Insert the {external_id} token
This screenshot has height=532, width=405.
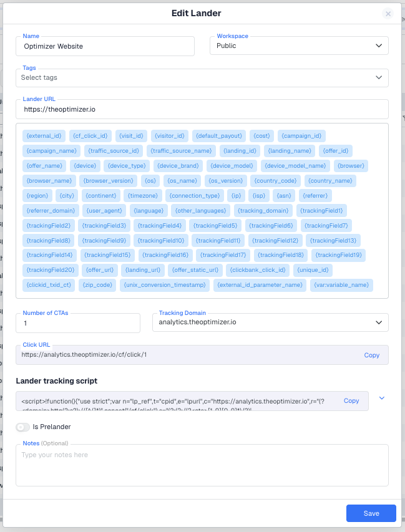click(x=44, y=136)
